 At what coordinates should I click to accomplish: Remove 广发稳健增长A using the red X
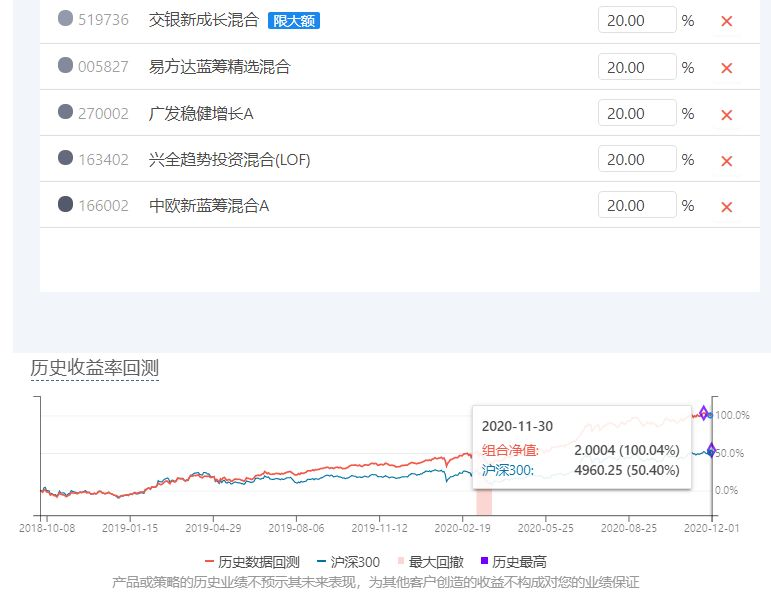point(727,114)
